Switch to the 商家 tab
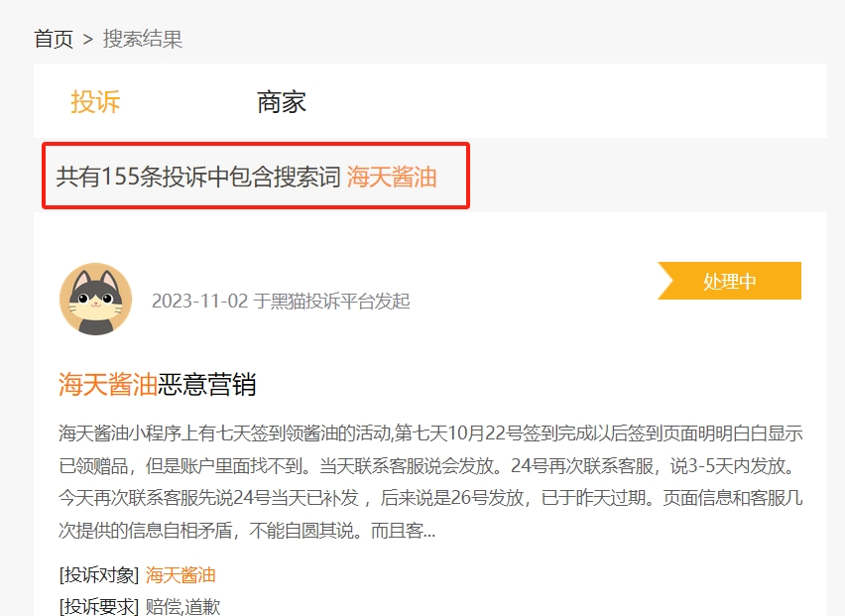 pyautogui.click(x=282, y=102)
